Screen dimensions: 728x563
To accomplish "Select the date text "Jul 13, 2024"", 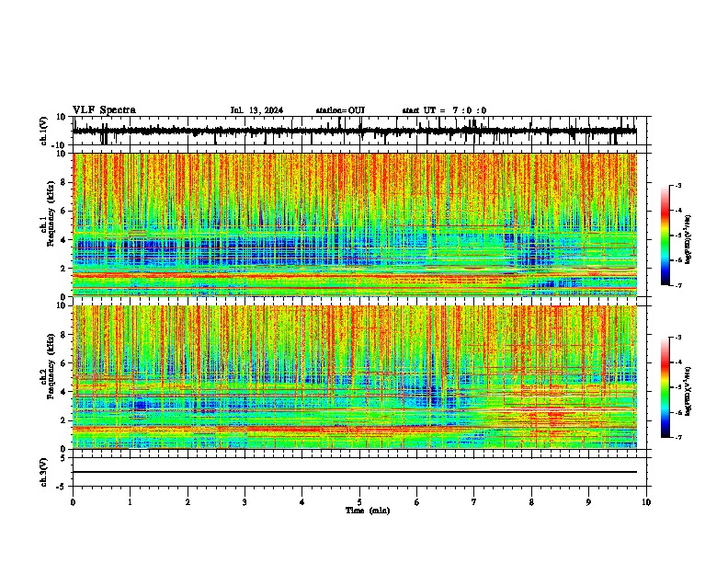I will [256, 110].
